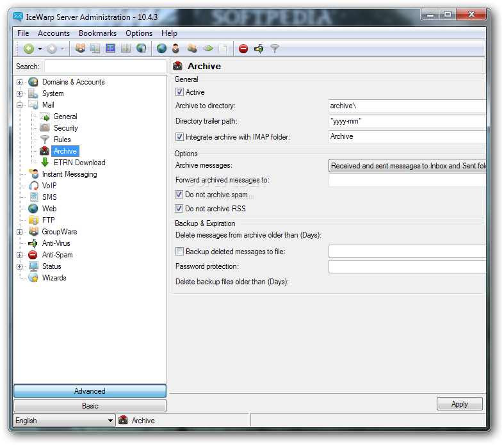Open the File menu
504x445 pixels.
click(23, 33)
